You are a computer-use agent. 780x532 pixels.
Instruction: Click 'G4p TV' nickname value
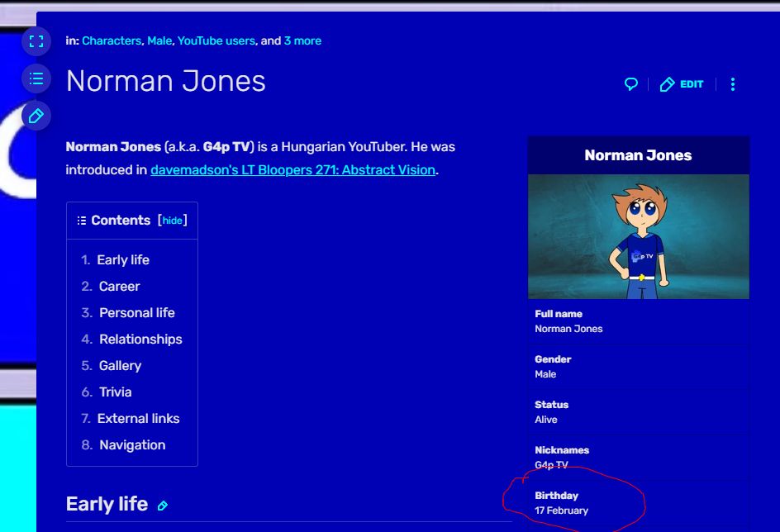551,465
